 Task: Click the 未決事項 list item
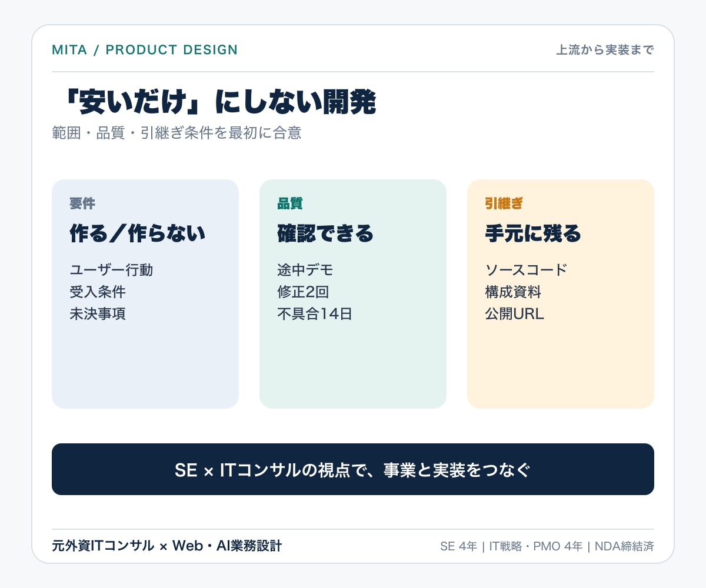[x=98, y=313]
